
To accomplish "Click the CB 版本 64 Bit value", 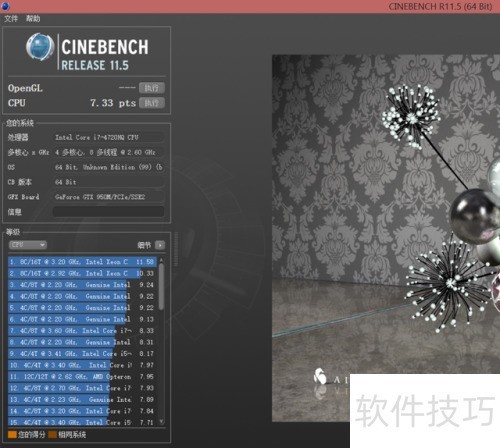I will (x=108, y=182).
